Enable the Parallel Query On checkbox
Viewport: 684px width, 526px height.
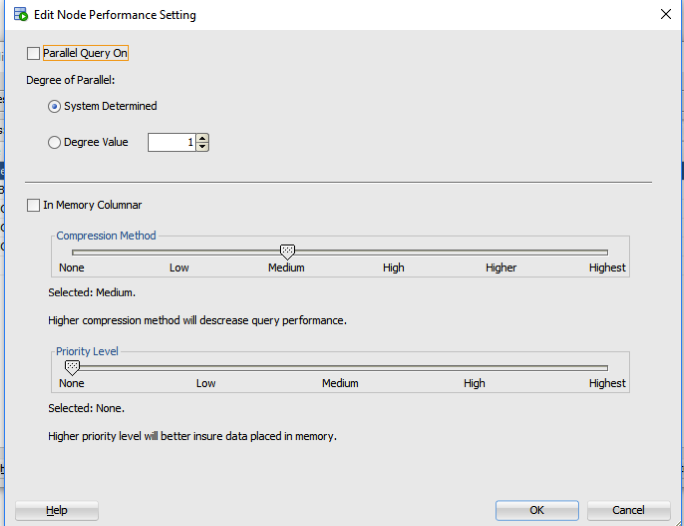35,53
